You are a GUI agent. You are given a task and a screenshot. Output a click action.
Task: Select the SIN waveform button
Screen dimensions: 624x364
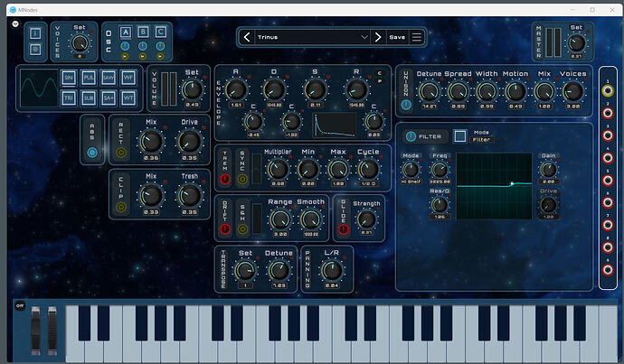(x=69, y=78)
